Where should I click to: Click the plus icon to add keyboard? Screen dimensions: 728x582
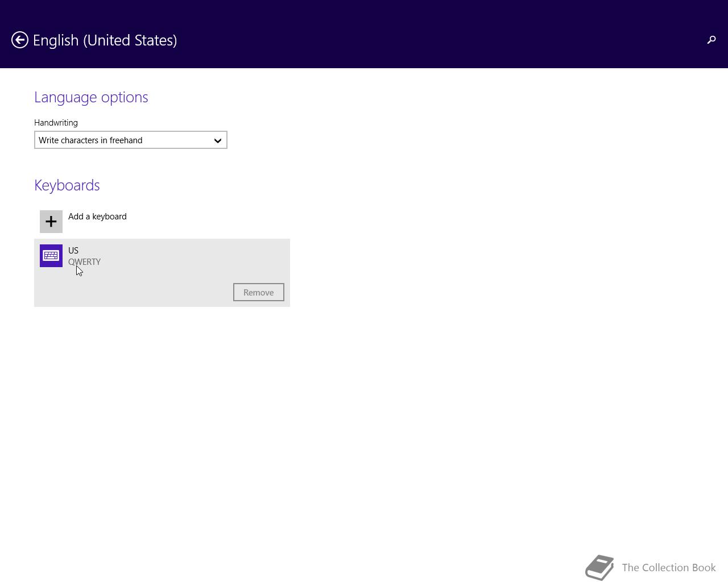(x=51, y=222)
